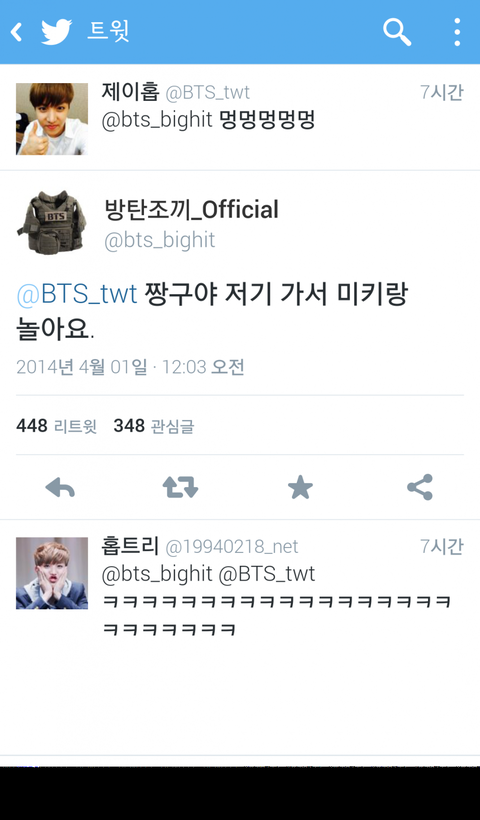Open 홉트리 profile picture
The width and height of the screenshot is (480, 820).
pos(52,573)
